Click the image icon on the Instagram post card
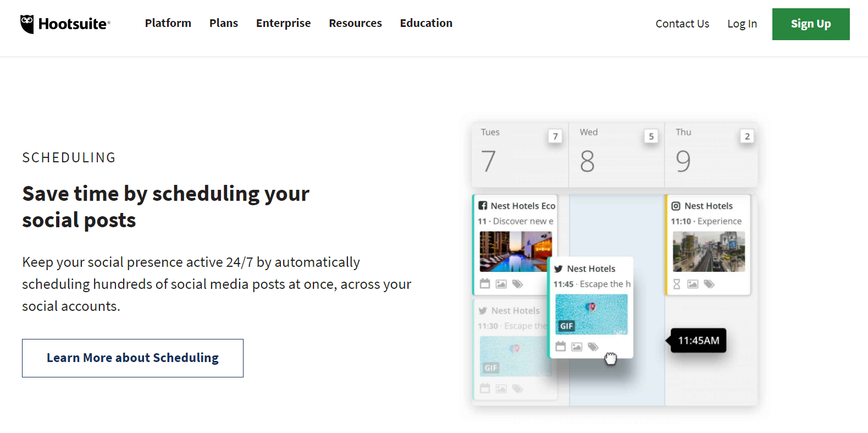Viewport: 868px width, 433px height. pos(693,284)
